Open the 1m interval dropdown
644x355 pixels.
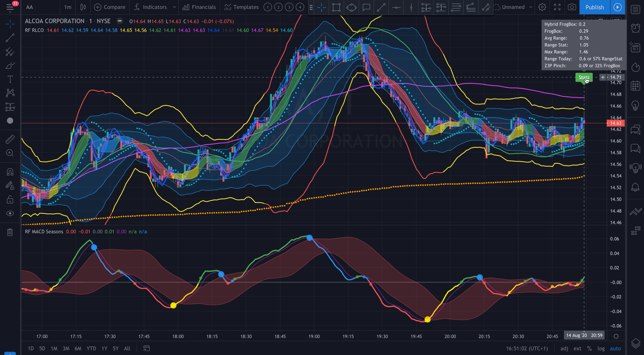[x=68, y=7]
